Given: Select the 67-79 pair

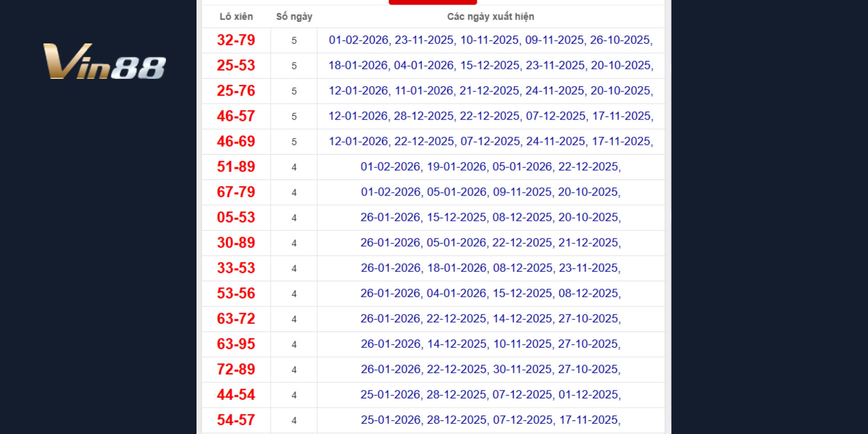Looking at the screenshot, I should coord(236,192).
